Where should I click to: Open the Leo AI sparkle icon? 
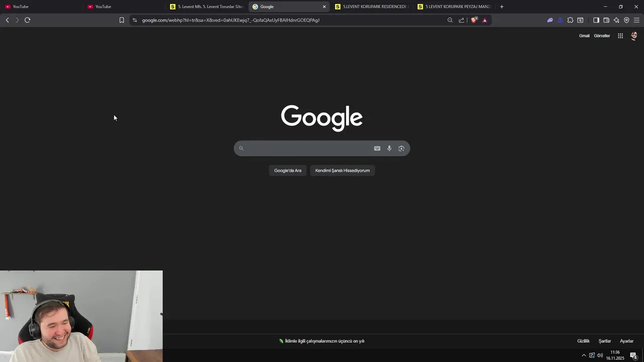click(x=616, y=20)
